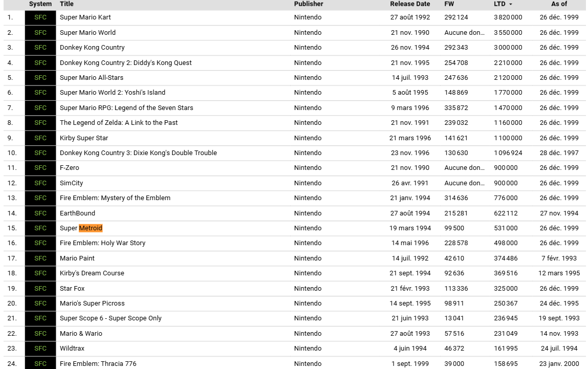Click the FW value 314 636
588x369 pixels.
pos(456,198)
